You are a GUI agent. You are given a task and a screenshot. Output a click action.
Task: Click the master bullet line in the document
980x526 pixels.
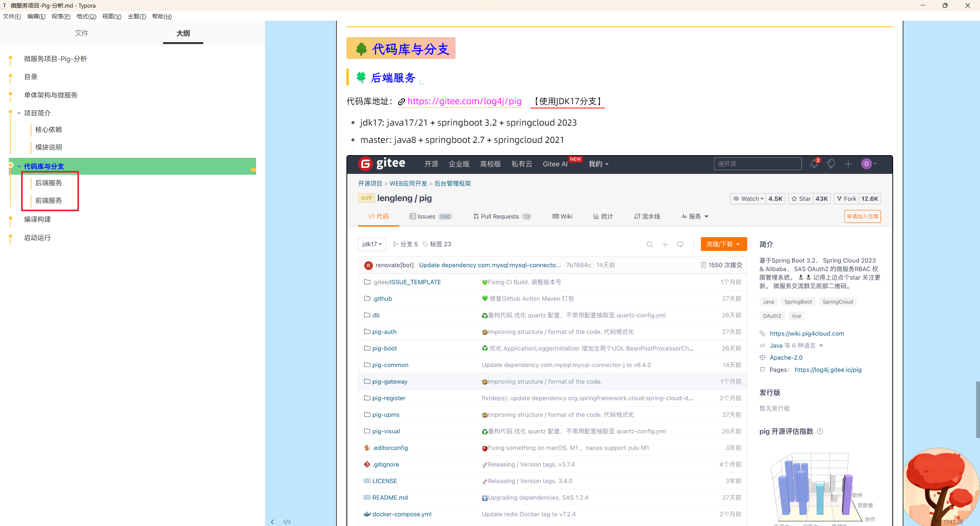coord(462,140)
